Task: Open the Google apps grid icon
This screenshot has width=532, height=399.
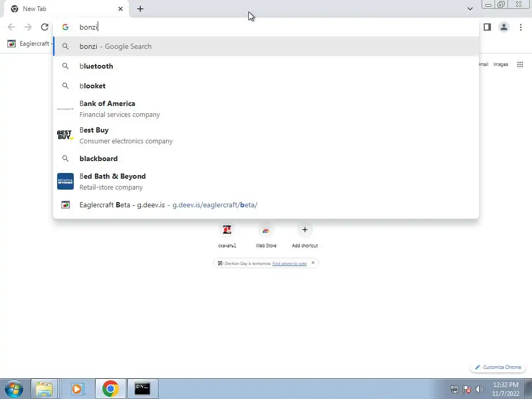Action: tap(520, 64)
